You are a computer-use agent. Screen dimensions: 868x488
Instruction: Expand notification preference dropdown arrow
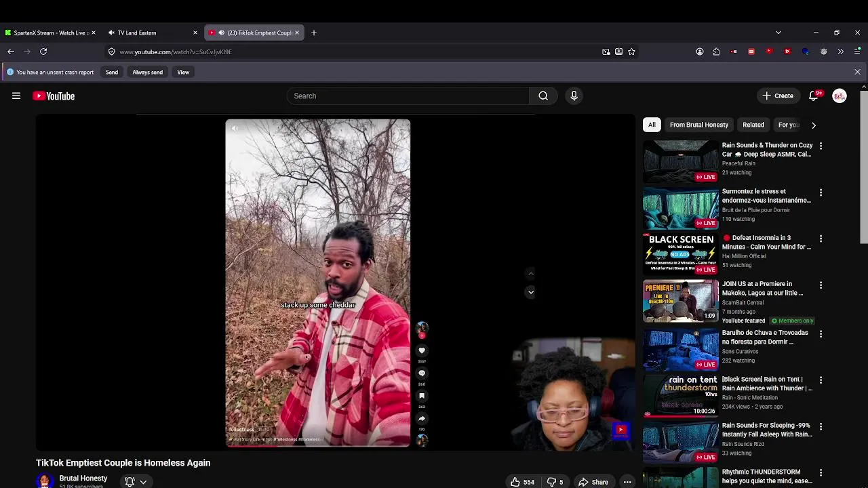point(143,483)
